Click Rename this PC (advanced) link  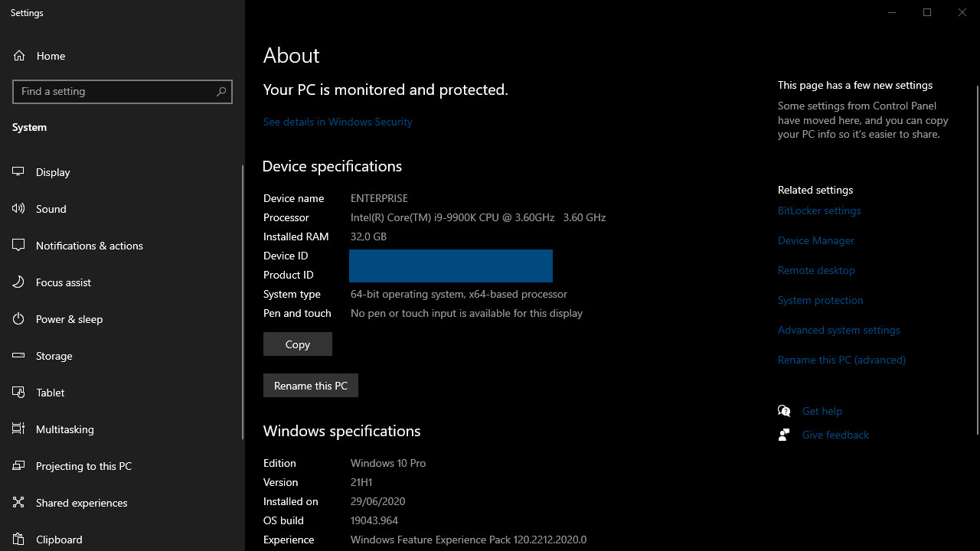841,360
